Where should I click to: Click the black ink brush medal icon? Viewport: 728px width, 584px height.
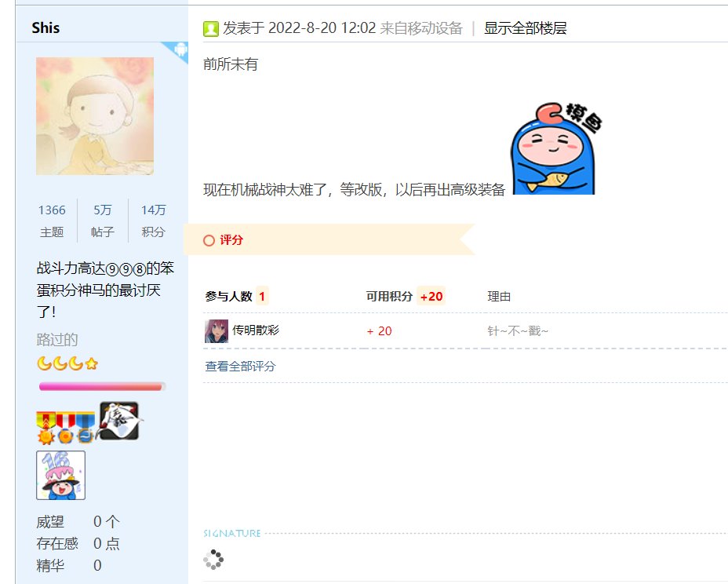120,421
